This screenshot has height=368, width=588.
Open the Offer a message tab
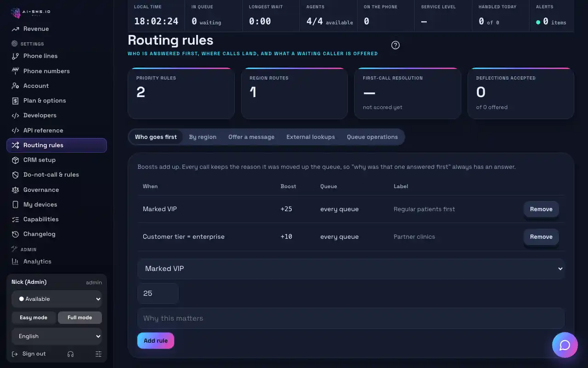pos(251,137)
